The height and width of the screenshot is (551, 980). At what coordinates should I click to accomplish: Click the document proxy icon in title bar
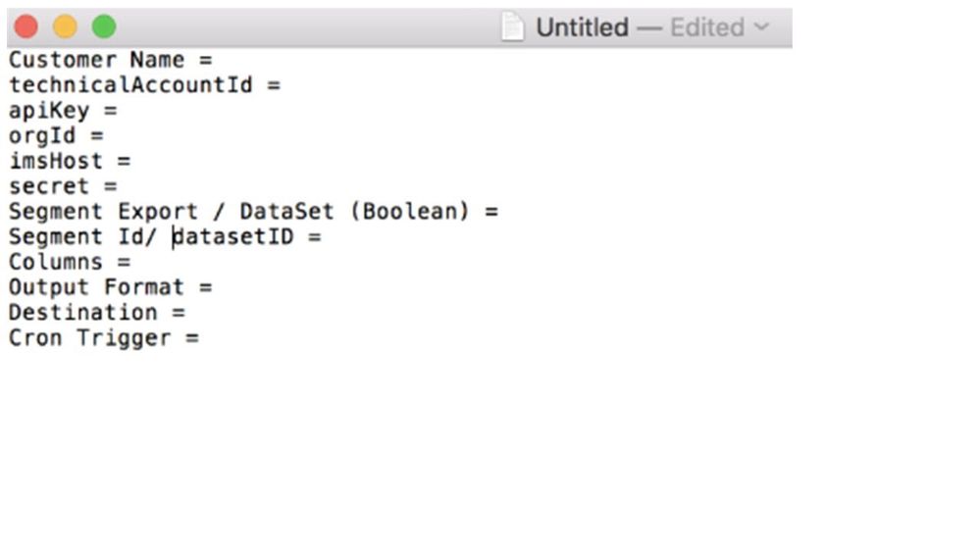click(x=513, y=26)
